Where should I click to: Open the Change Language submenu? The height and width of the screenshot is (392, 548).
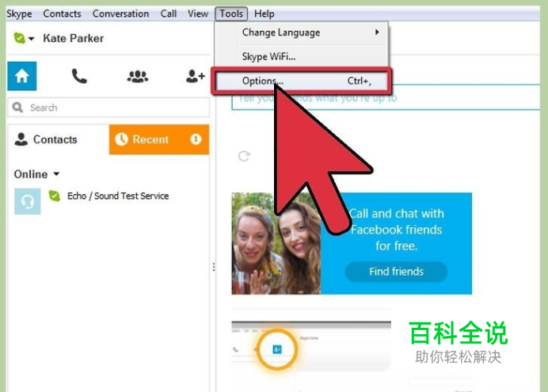point(301,32)
